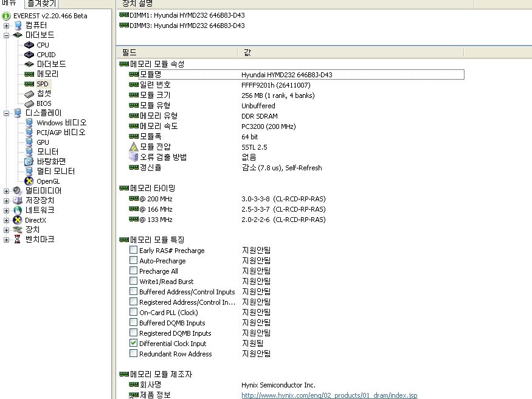
Task: Expand the 컴퓨터 tree node
Action: (6, 26)
